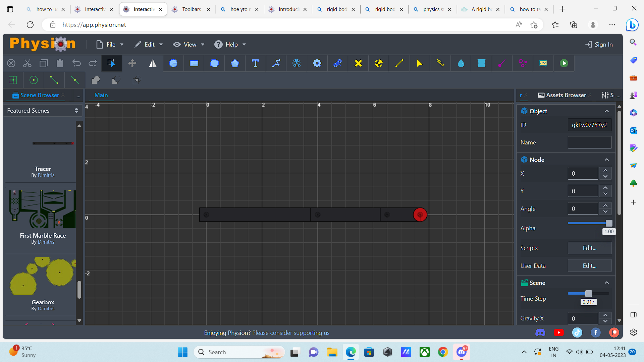Collapse the Scene properties section
The image size is (644, 362).
[607, 283]
